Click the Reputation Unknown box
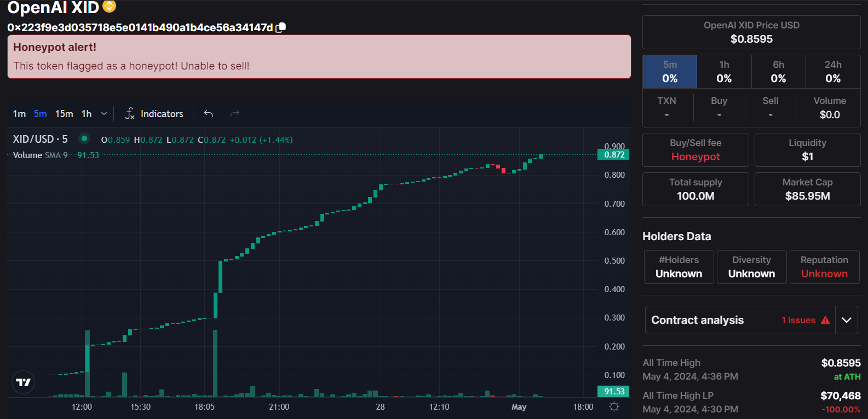Image resolution: width=868 pixels, height=419 pixels. tap(824, 267)
